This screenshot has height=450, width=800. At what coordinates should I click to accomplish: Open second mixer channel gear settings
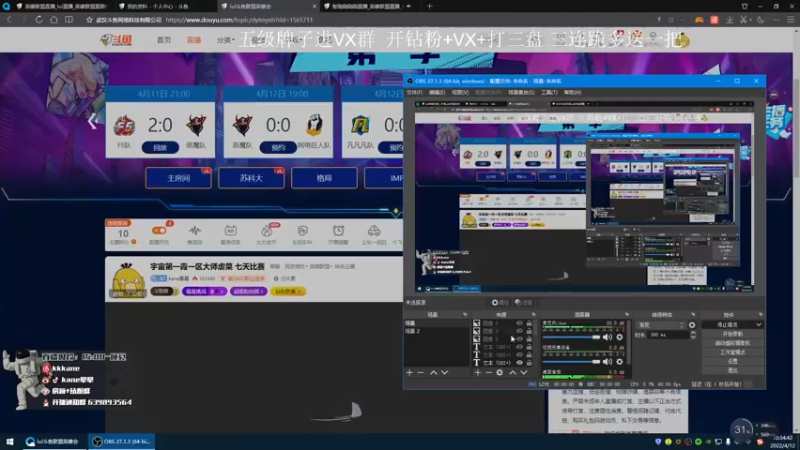tap(619, 361)
